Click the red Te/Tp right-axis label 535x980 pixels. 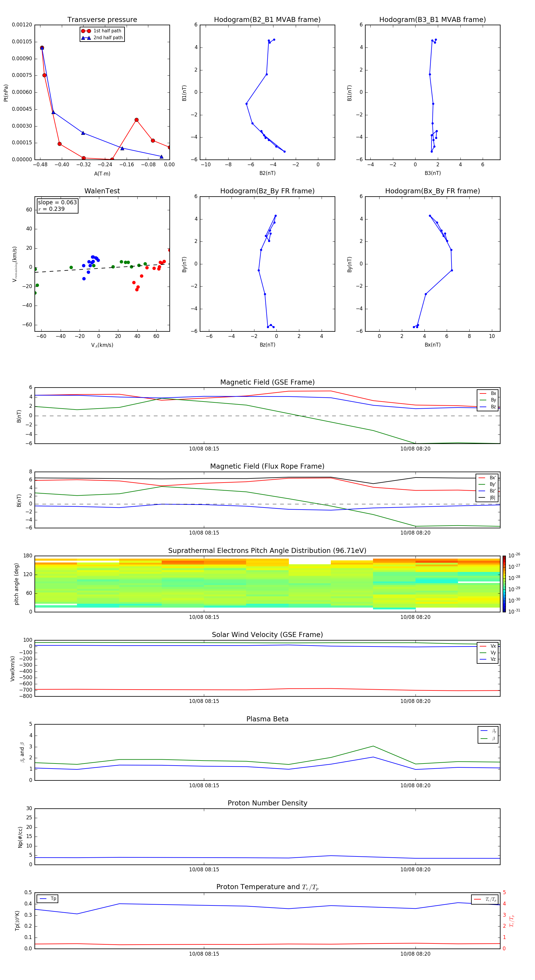[512, 921]
